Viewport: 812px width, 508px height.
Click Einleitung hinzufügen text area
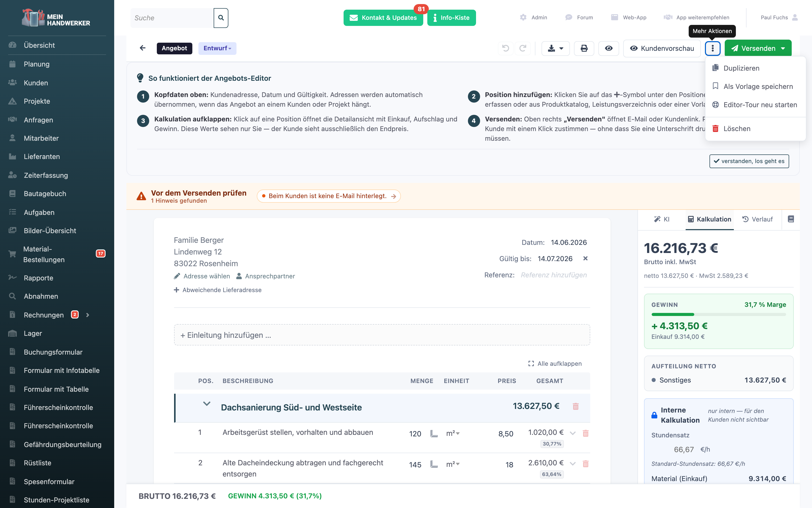382,335
